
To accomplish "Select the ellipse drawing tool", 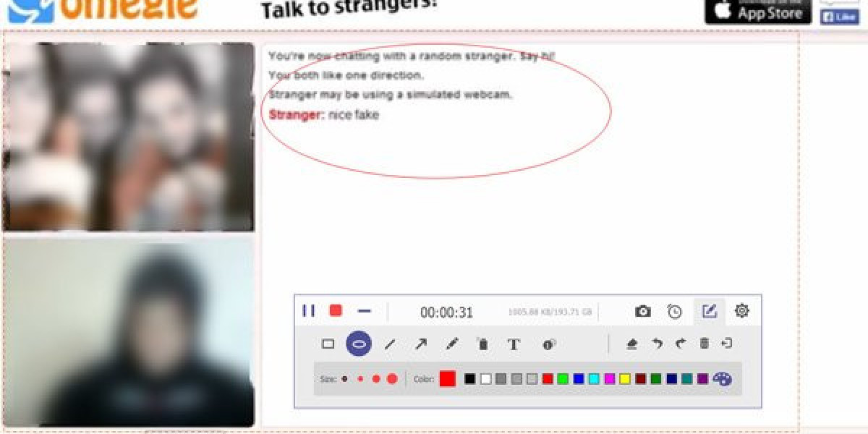I will [x=359, y=344].
